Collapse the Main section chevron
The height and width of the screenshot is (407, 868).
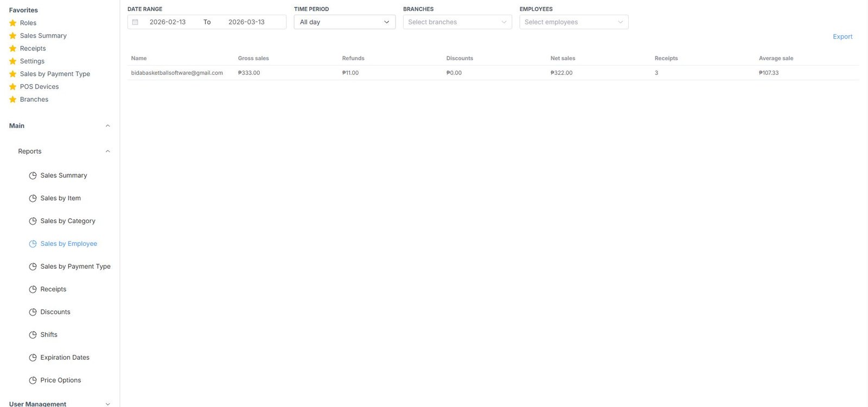click(107, 126)
